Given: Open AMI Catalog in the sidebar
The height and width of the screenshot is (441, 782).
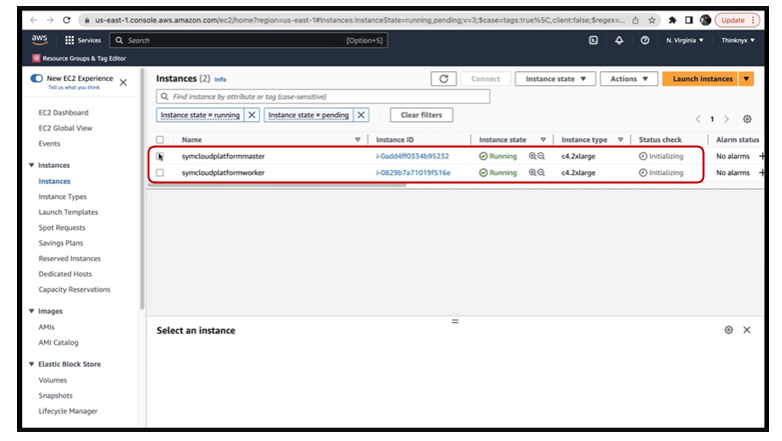Looking at the screenshot, I should click(58, 343).
